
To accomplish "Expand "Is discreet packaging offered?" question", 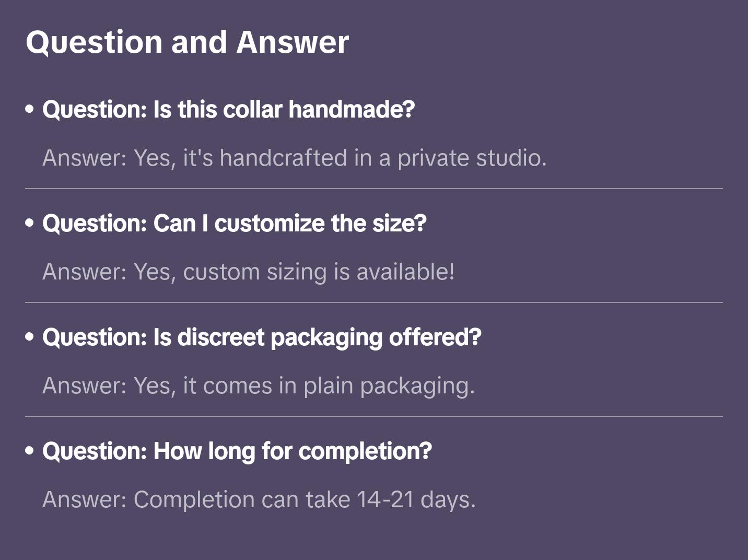I will (261, 337).
